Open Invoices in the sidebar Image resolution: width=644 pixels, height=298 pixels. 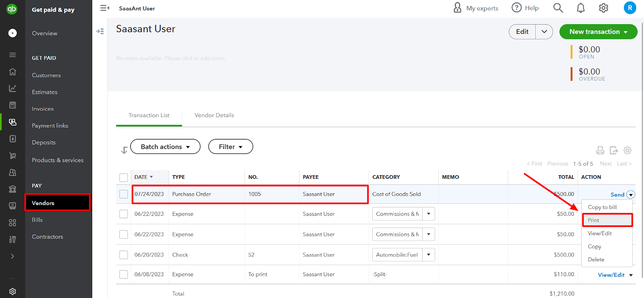tap(43, 109)
